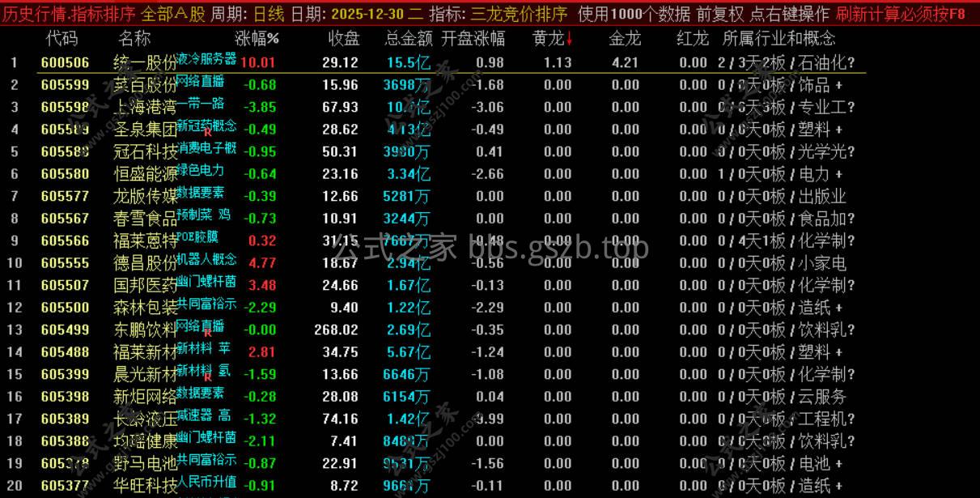
Task: Click the 预制菜 concept tag
Action: [x=193, y=215]
